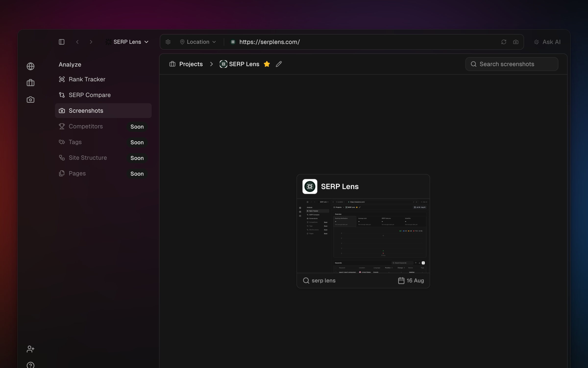Toggle the sidebar panel icon
This screenshot has width=588, height=368.
(x=61, y=42)
